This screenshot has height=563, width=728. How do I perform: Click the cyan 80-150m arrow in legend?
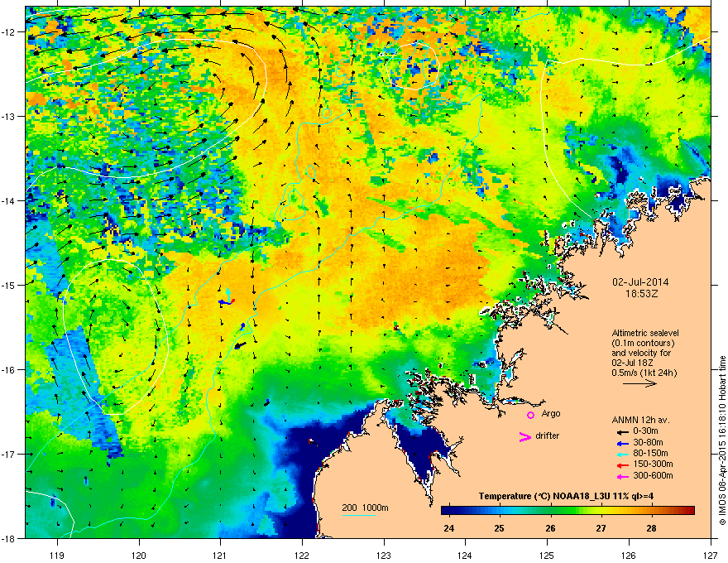pyautogui.click(x=622, y=454)
